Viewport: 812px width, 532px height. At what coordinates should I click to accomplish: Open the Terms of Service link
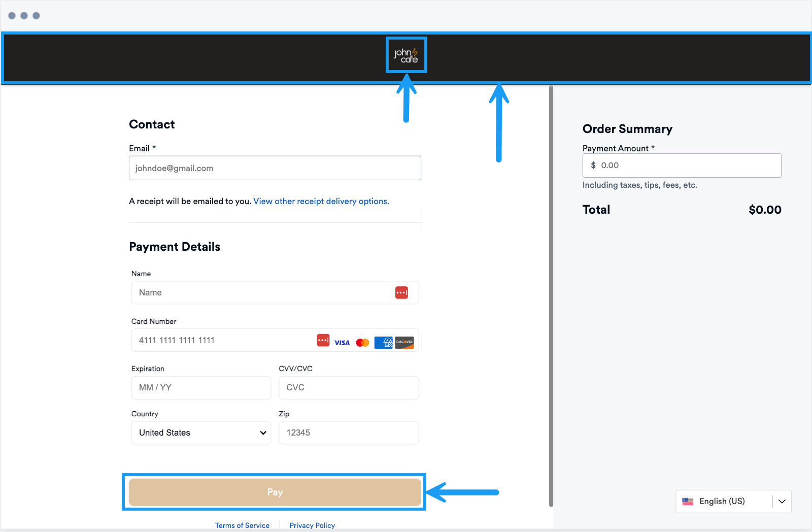coord(242,525)
